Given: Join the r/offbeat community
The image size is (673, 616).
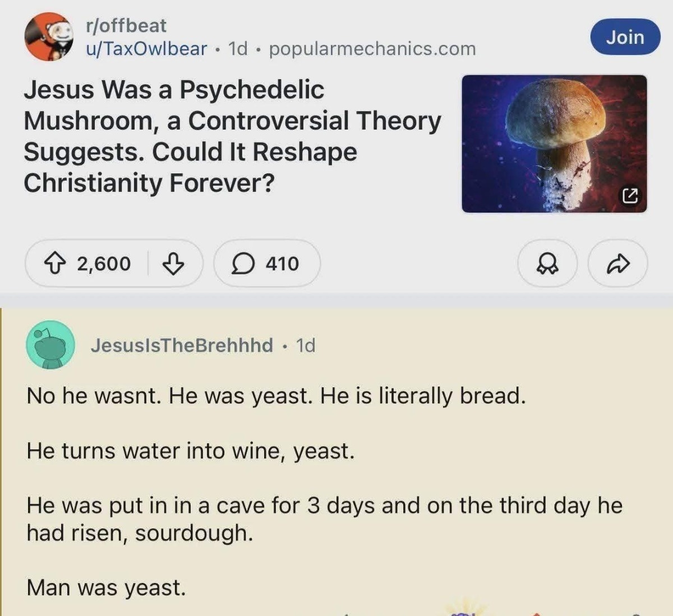Looking at the screenshot, I should click(625, 37).
